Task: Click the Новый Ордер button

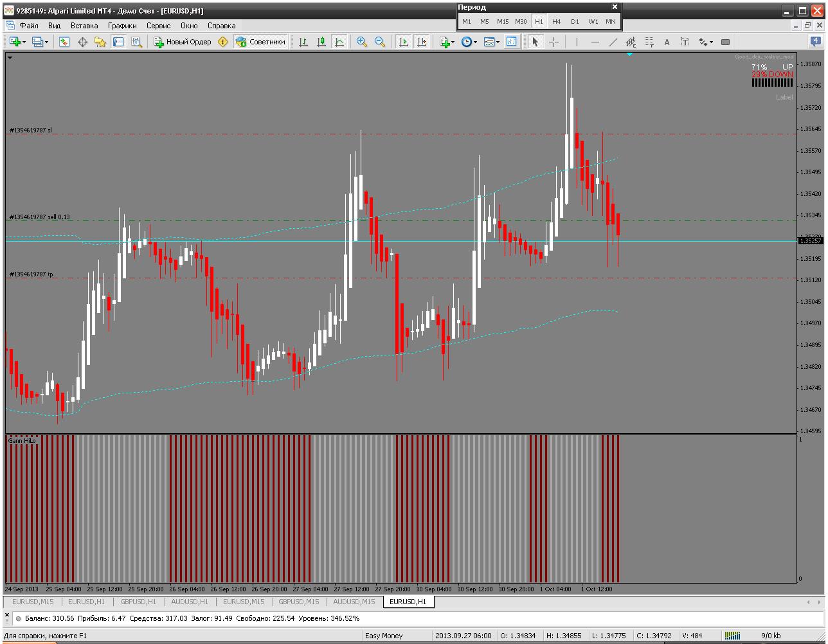Action: point(183,42)
